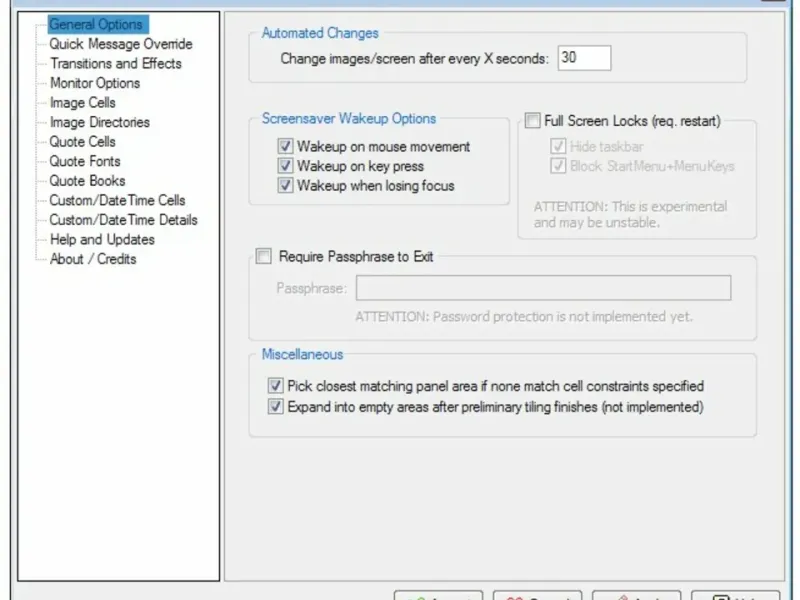Select Quote Books entry

click(87, 181)
